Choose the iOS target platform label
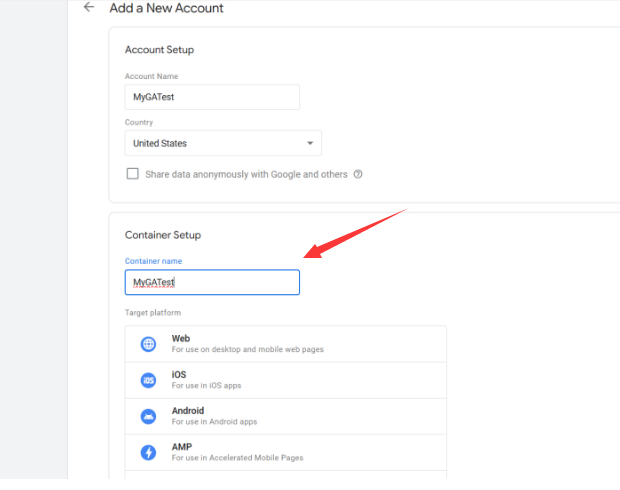 pos(179,375)
